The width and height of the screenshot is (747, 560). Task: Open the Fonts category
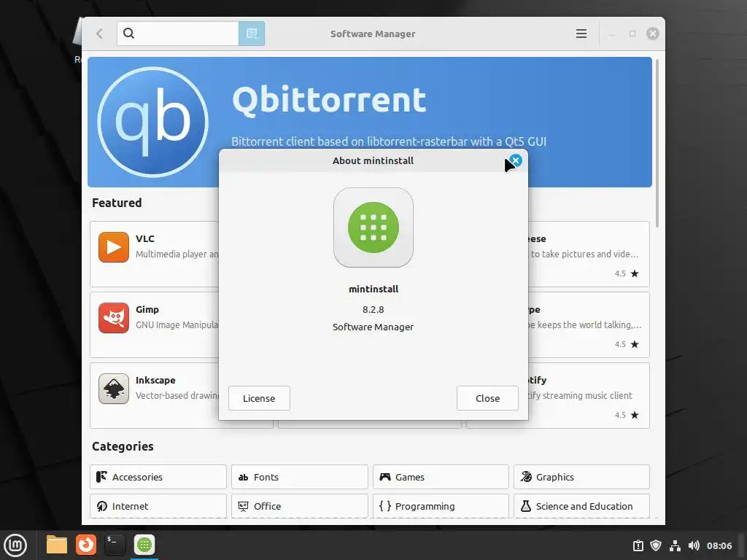(x=300, y=477)
